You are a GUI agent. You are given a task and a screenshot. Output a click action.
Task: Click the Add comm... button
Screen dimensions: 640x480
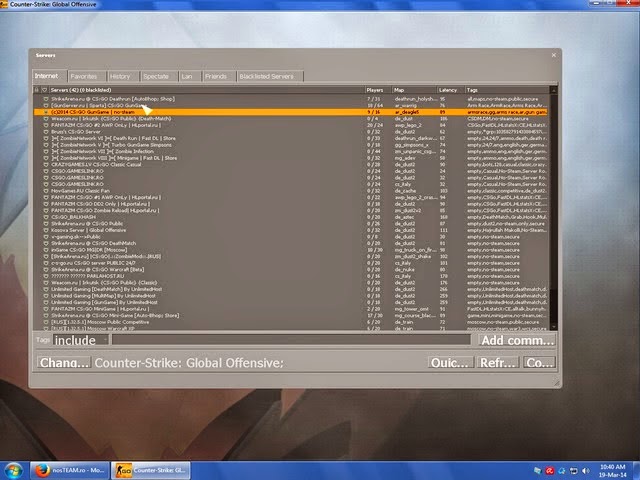[517, 340]
